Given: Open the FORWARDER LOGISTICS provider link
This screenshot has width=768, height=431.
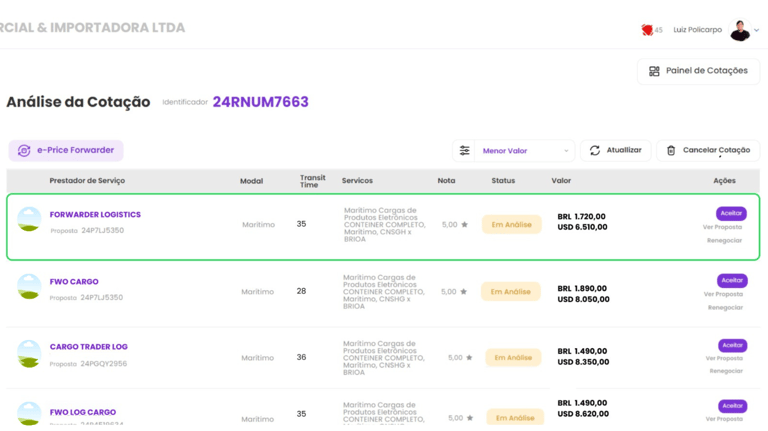Looking at the screenshot, I should point(95,215).
